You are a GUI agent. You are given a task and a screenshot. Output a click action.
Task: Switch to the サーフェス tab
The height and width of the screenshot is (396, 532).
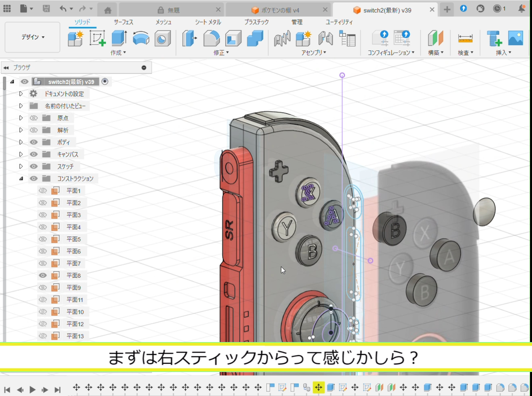pyautogui.click(x=123, y=22)
